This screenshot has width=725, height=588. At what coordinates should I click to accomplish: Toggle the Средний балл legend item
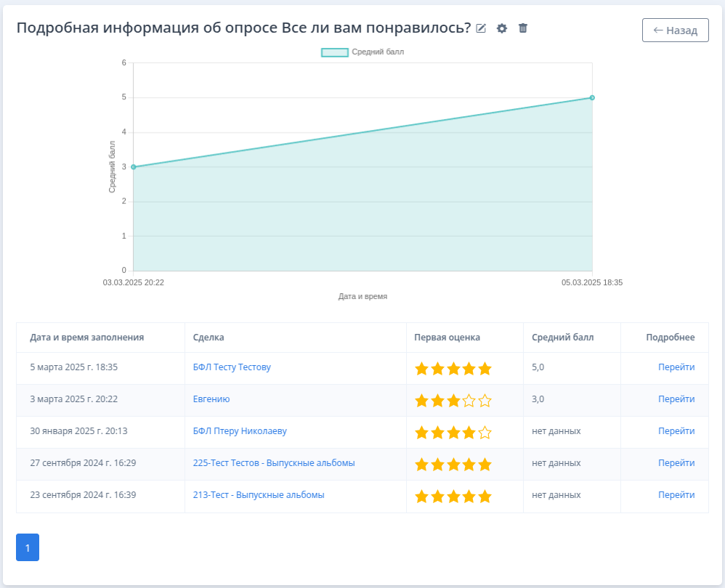tap(362, 52)
